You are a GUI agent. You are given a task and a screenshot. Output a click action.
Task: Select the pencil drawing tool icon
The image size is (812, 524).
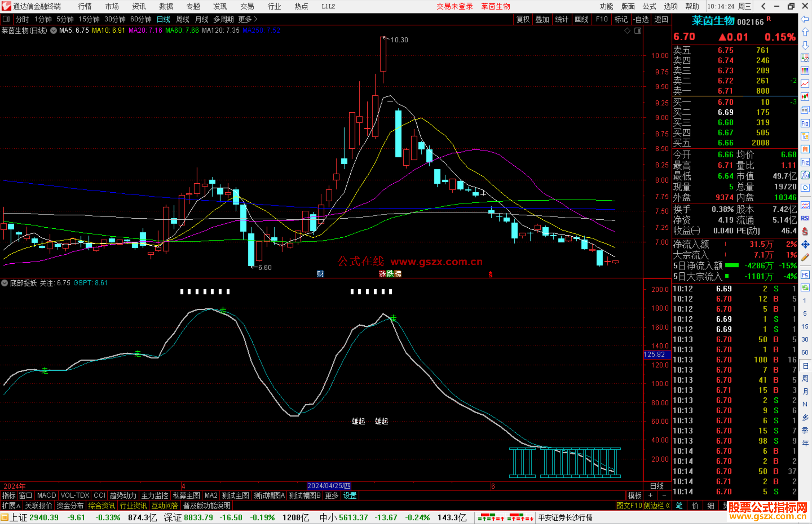coord(805,257)
